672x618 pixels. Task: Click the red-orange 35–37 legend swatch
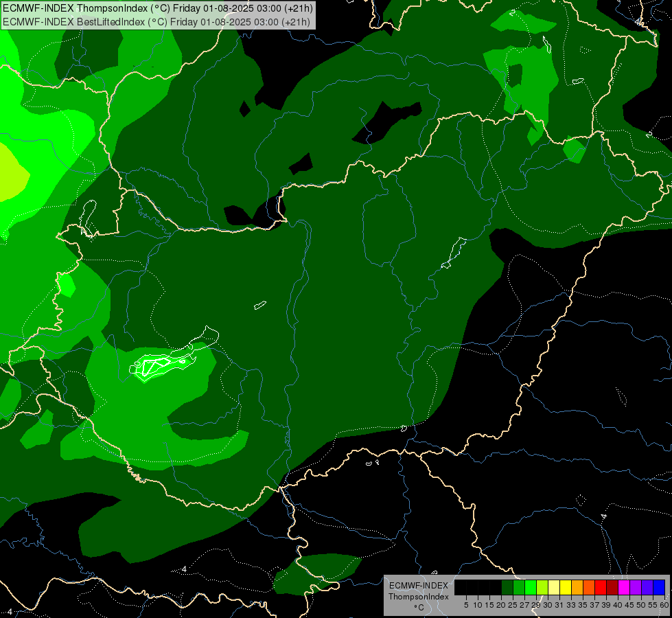click(589, 587)
